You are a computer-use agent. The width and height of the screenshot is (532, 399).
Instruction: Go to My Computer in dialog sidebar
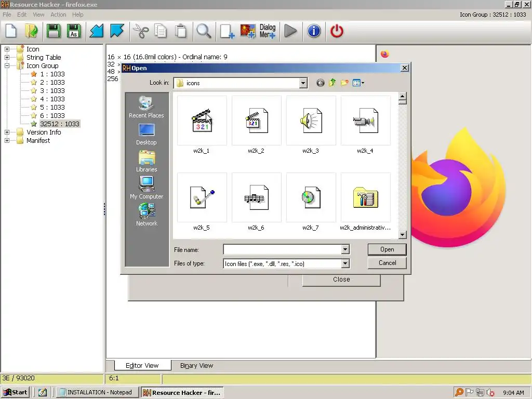coord(146,188)
